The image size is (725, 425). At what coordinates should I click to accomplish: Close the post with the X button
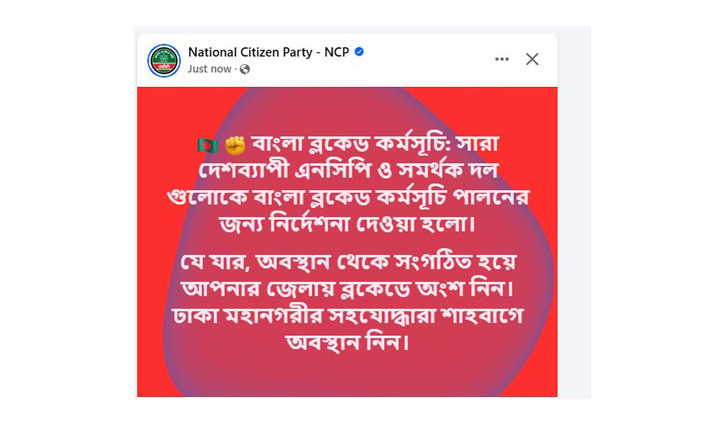532,59
